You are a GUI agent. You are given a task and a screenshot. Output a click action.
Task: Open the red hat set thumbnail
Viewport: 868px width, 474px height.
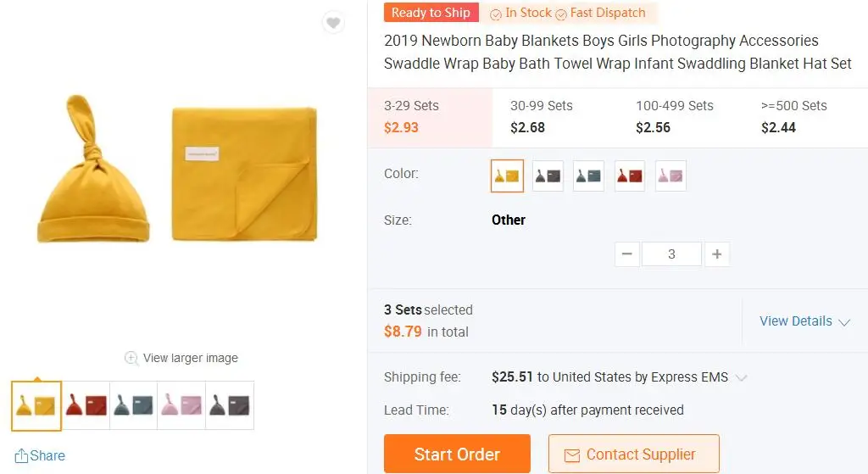pyautogui.click(x=86, y=405)
